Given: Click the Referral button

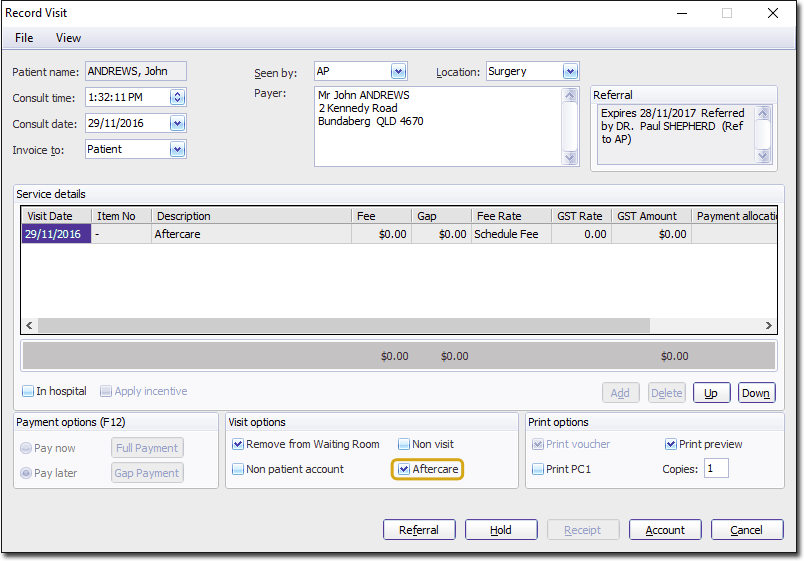Looking at the screenshot, I should (x=419, y=530).
